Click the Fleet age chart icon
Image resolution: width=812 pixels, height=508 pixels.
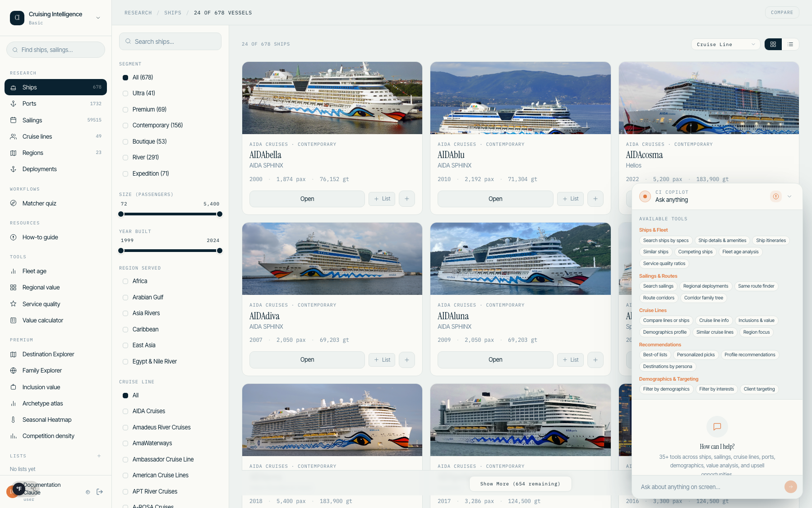point(14,271)
